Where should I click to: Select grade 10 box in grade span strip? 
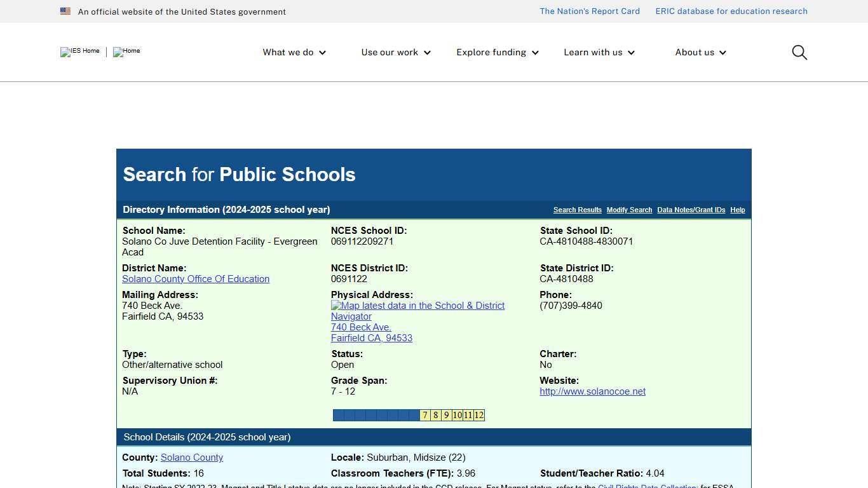coord(457,415)
